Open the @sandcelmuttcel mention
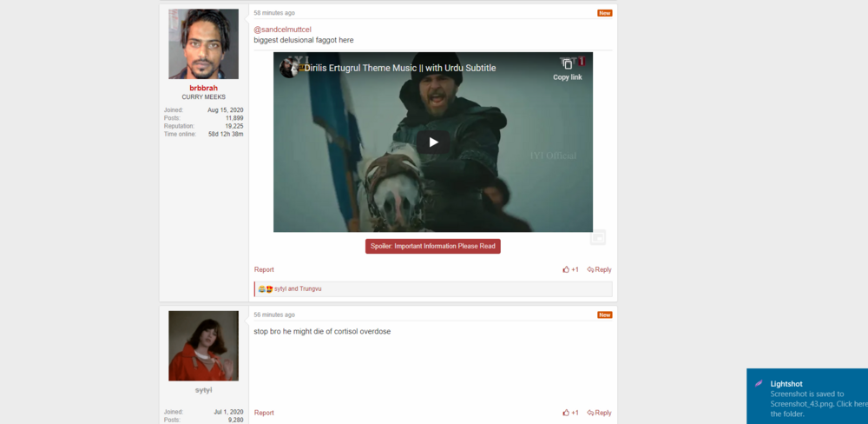The width and height of the screenshot is (868, 424). [282, 30]
